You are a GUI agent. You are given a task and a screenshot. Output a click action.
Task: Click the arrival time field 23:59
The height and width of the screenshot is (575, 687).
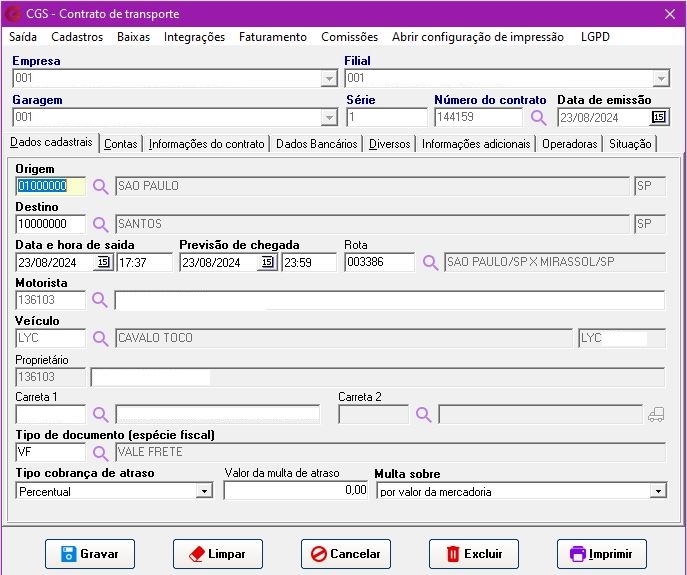coord(309,263)
